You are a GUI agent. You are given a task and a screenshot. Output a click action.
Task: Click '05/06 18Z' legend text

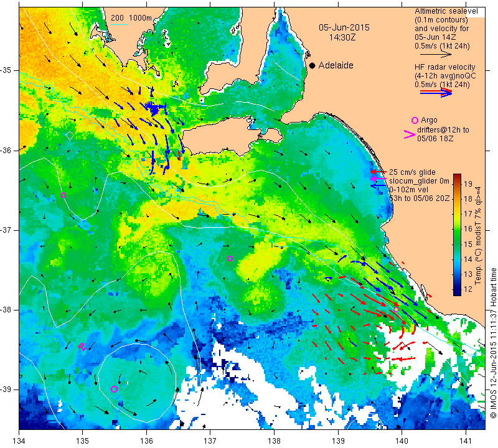coord(435,139)
